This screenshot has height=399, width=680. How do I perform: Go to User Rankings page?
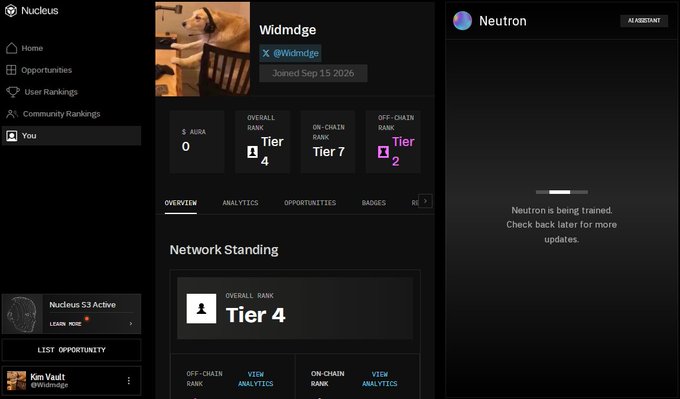tap(72, 92)
